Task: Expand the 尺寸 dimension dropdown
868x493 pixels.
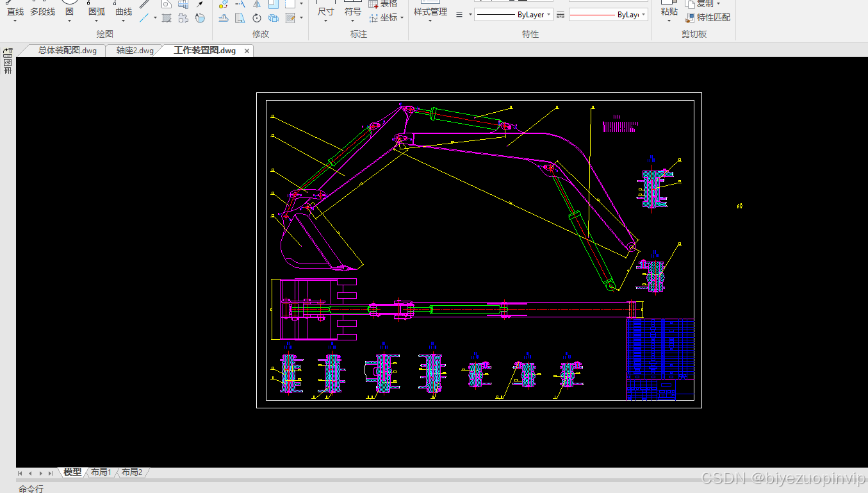Action: click(x=325, y=21)
